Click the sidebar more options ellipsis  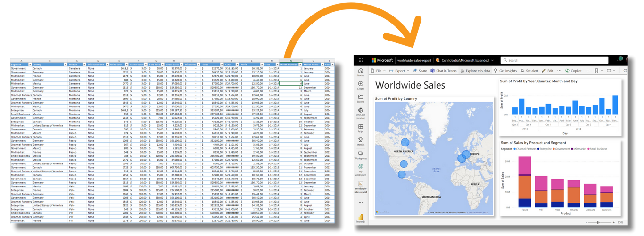point(360,202)
